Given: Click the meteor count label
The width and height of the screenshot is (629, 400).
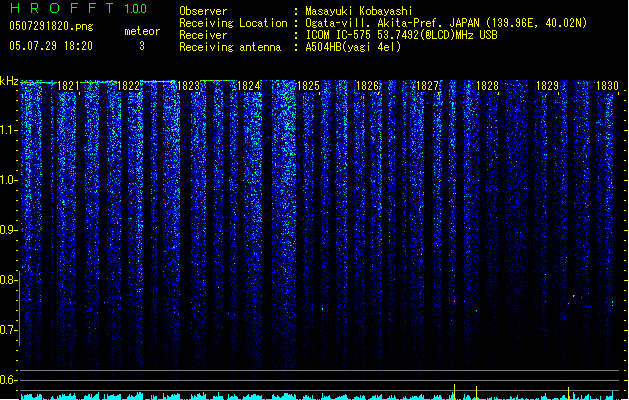Looking at the screenshot, I should tap(142, 31).
